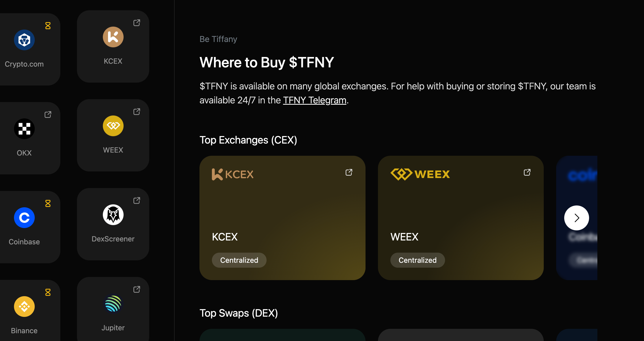Viewport: 644px width, 341px height.
Task: Open the DexScreener owl icon
Action: pyautogui.click(x=113, y=215)
